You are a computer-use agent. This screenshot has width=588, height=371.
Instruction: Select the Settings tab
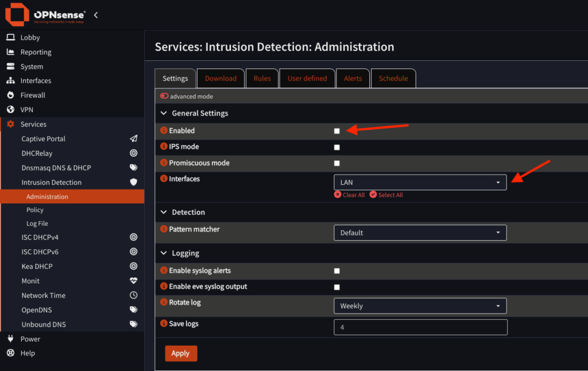(175, 79)
